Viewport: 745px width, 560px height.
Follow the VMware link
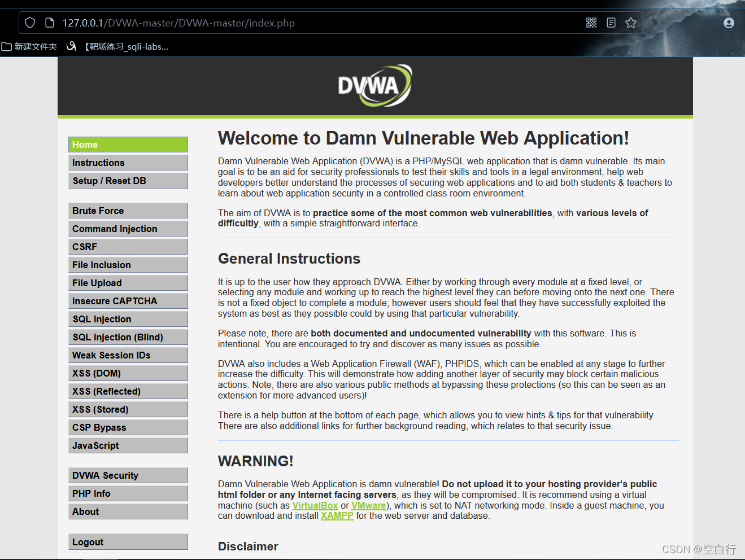point(368,506)
